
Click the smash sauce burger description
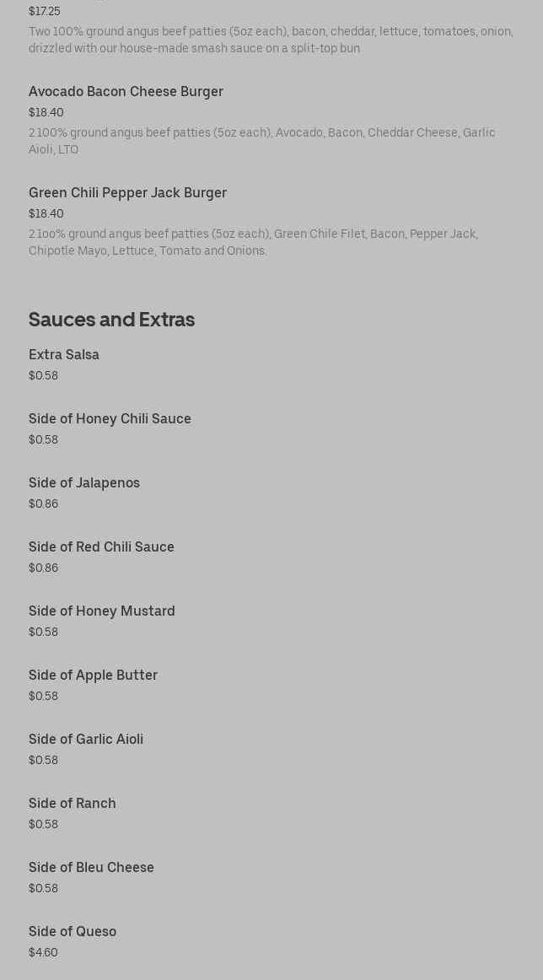point(270,40)
